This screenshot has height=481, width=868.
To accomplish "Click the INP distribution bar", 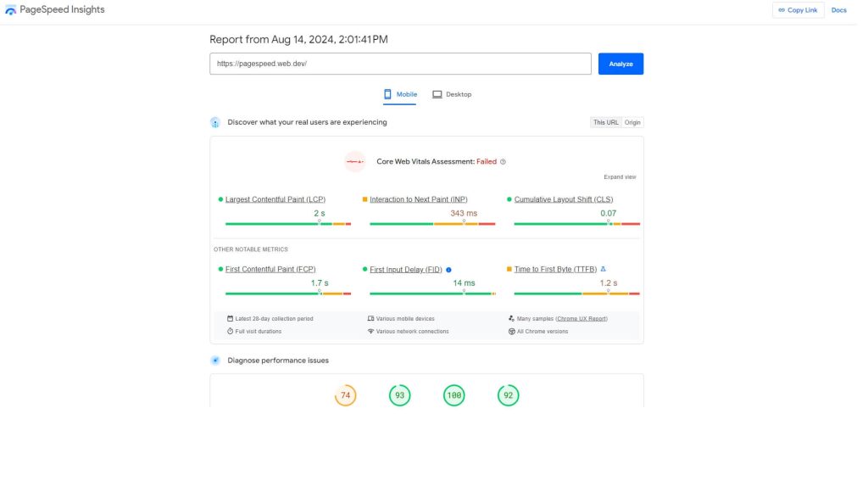I will (x=432, y=224).
